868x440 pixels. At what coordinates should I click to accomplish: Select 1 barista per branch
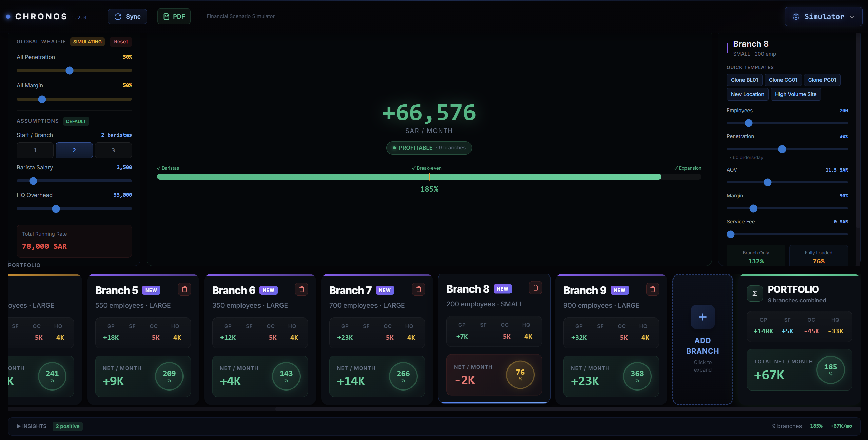pyautogui.click(x=35, y=150)
